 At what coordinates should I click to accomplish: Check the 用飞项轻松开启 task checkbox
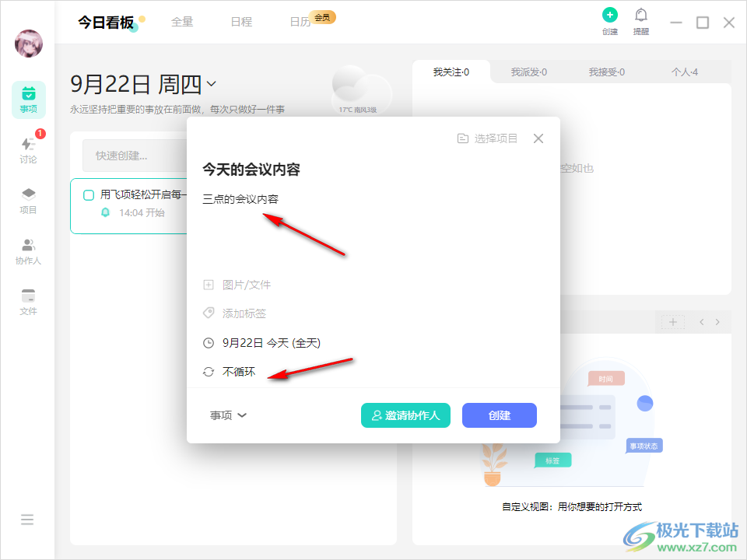[89, 195]
